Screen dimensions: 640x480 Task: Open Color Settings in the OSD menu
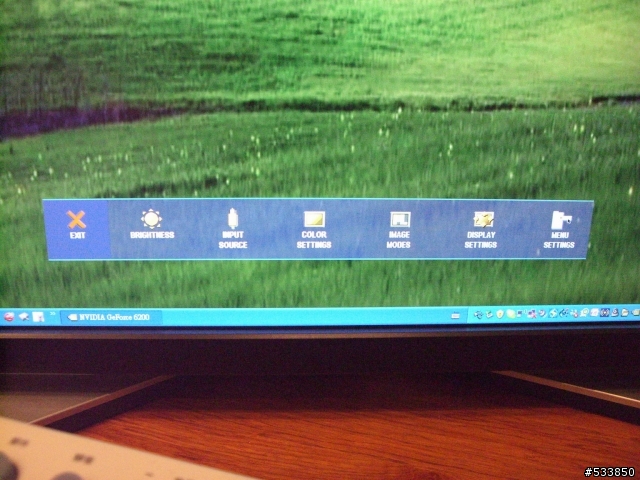(314, 230)
